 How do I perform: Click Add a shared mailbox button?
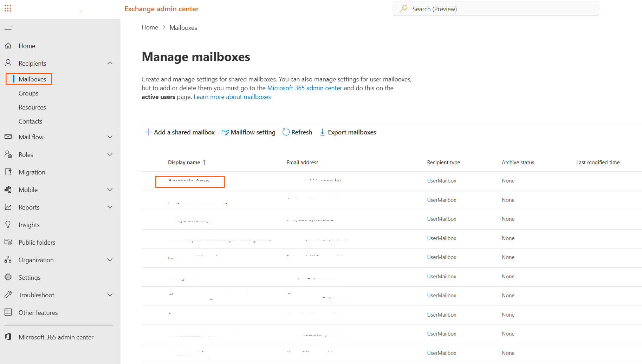pyautogui.click(x=180, y=132)
